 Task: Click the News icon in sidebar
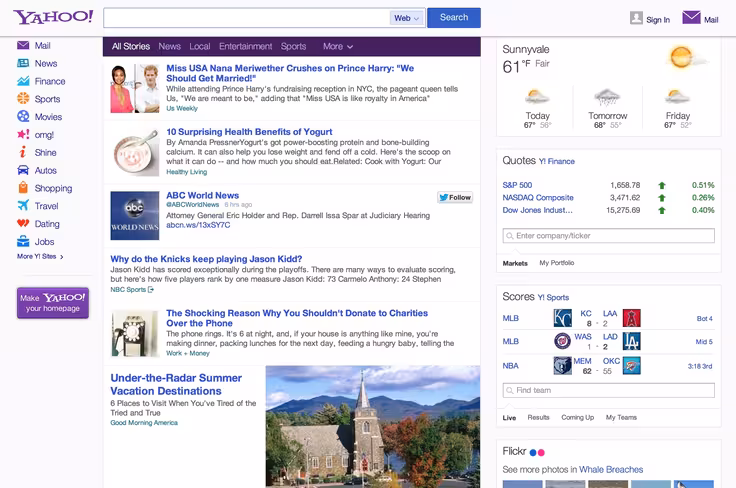[x=23, y=63]
